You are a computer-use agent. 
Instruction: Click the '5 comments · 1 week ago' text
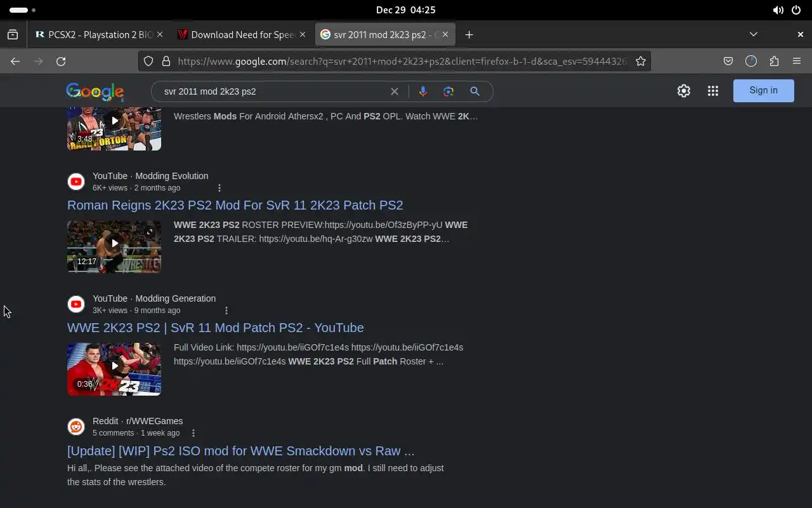136,433
